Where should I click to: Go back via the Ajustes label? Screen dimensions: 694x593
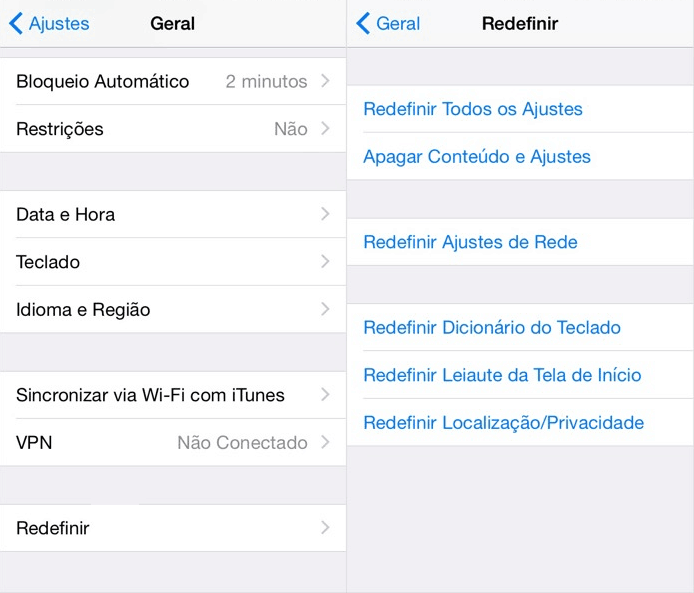click(59, 23)
